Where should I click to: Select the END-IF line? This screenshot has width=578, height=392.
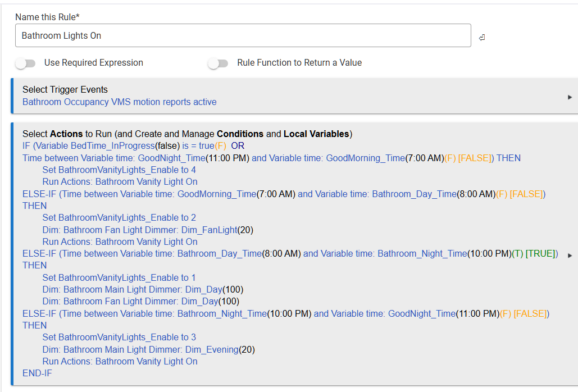pyautogui.click(x=37, y=373)
